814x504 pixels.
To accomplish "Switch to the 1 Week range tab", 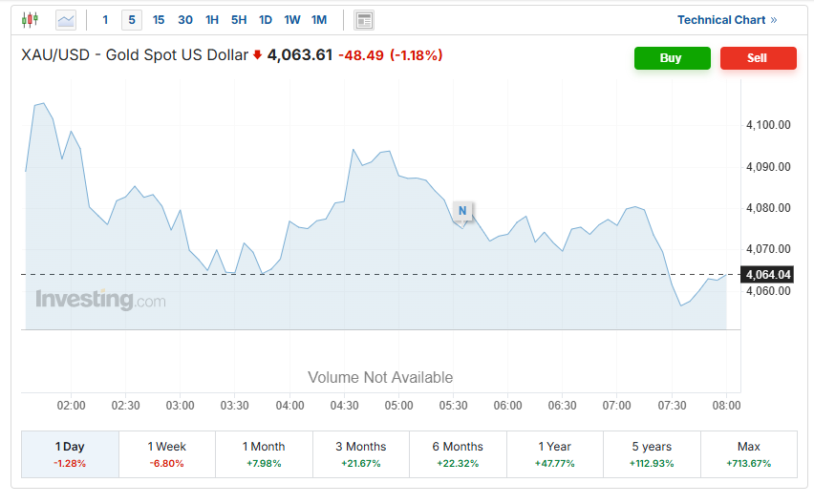I will click(x=167, y=453).
